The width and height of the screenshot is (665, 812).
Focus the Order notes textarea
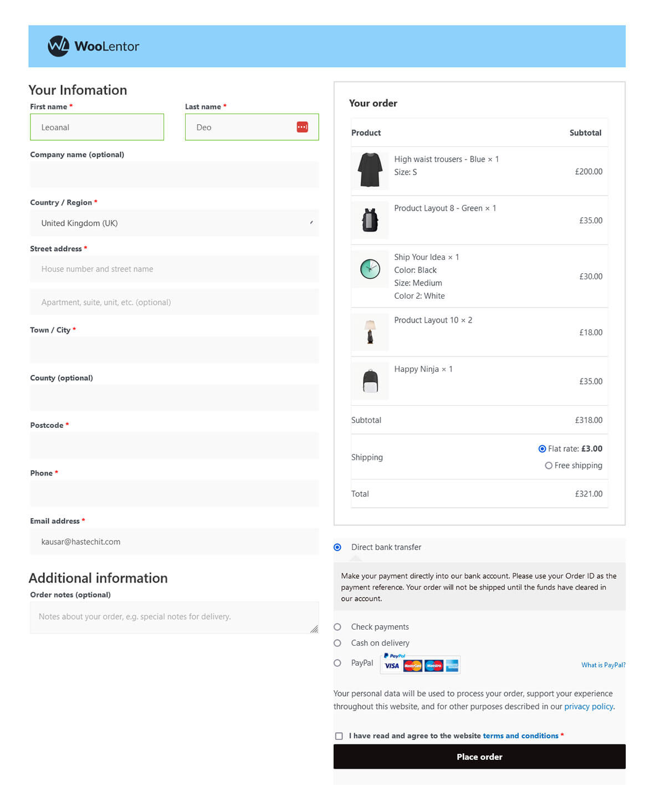click(x=175, y=617)
